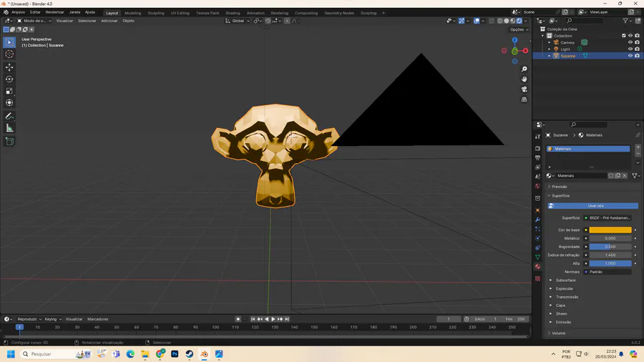
Task: Pick the Add Cube tool
Action: (9, 142)
